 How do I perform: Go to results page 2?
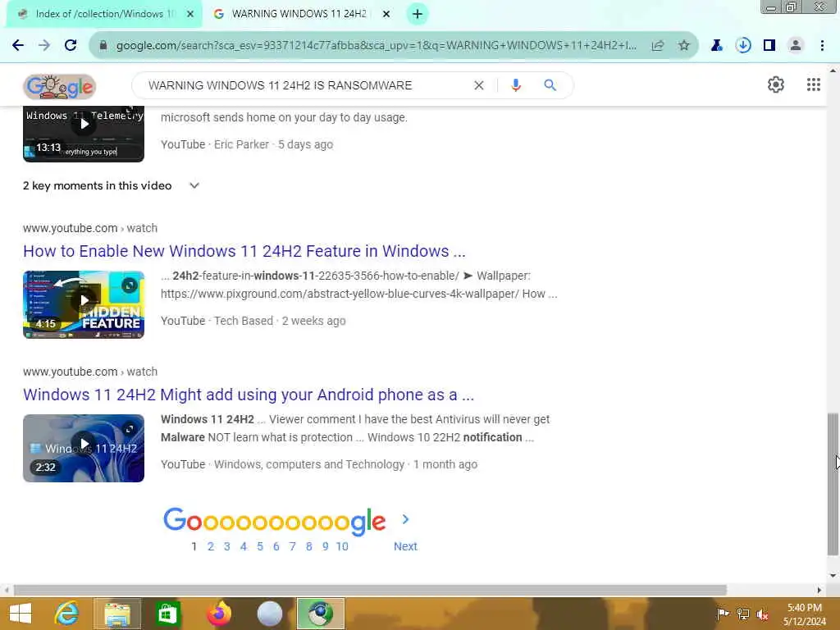click(x=211, y=546)
